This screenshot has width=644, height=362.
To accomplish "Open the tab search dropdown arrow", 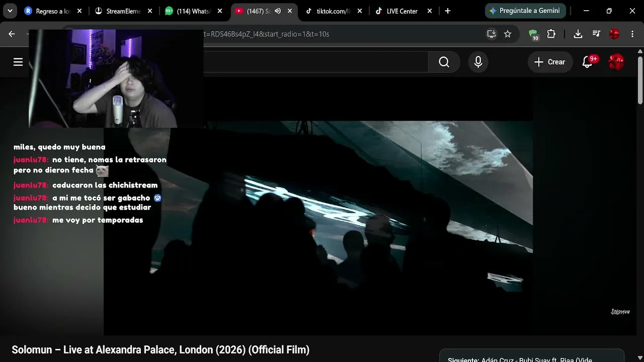I will 10,11.
